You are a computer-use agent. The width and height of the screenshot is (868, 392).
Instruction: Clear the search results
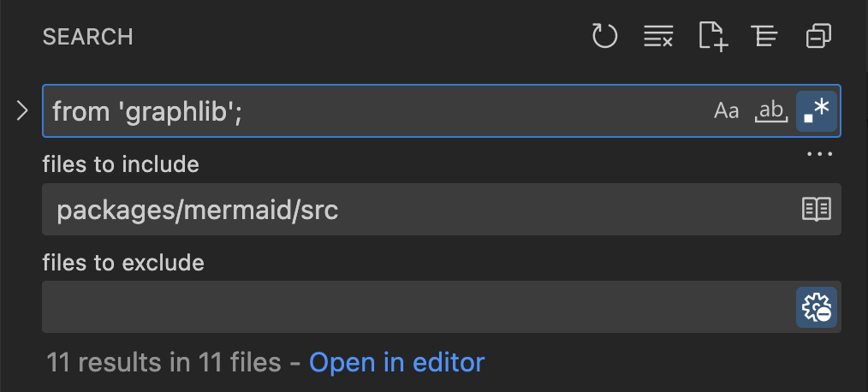click(658, 37)
